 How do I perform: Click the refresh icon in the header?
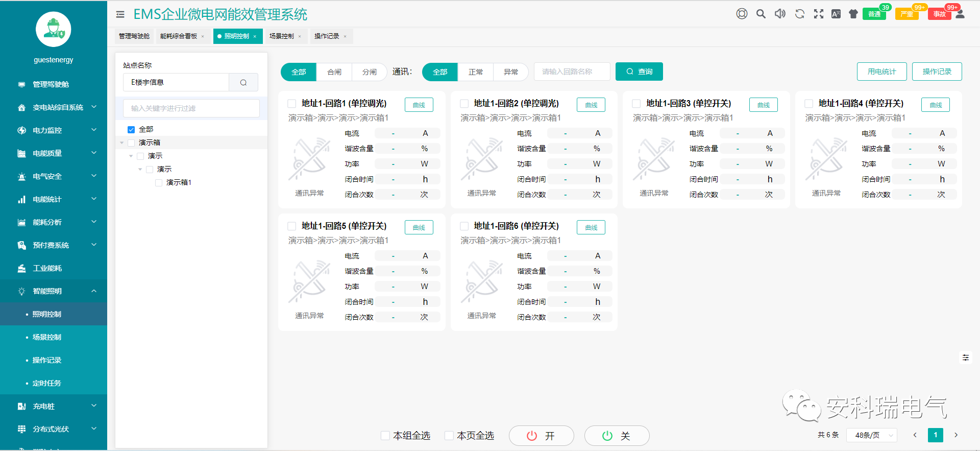tap(800, 14)
